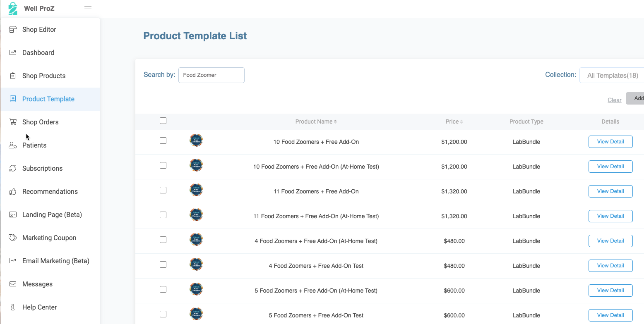Click the Shop Orders cart icon
Viewport: 644px width, 324px height.
[13, 122]
